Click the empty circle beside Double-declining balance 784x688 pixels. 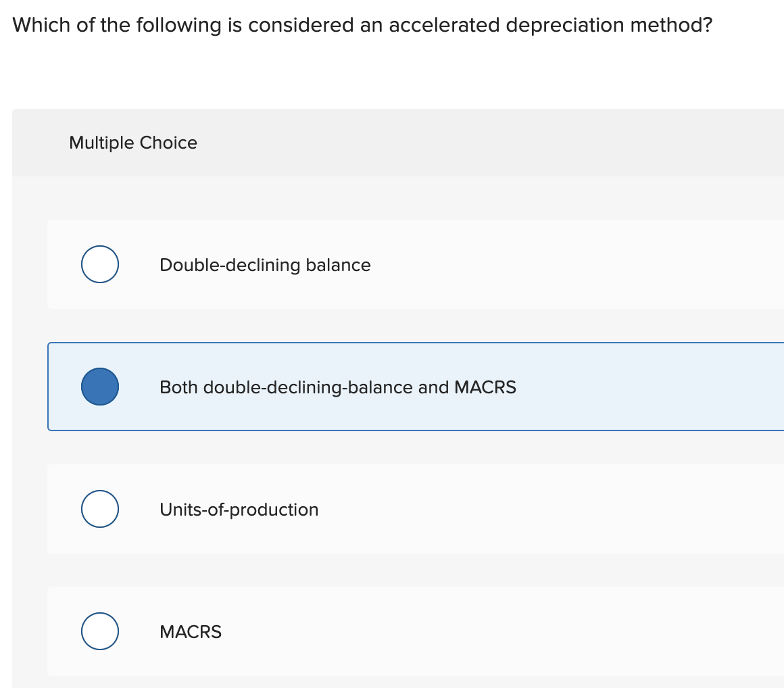[99, 264]
